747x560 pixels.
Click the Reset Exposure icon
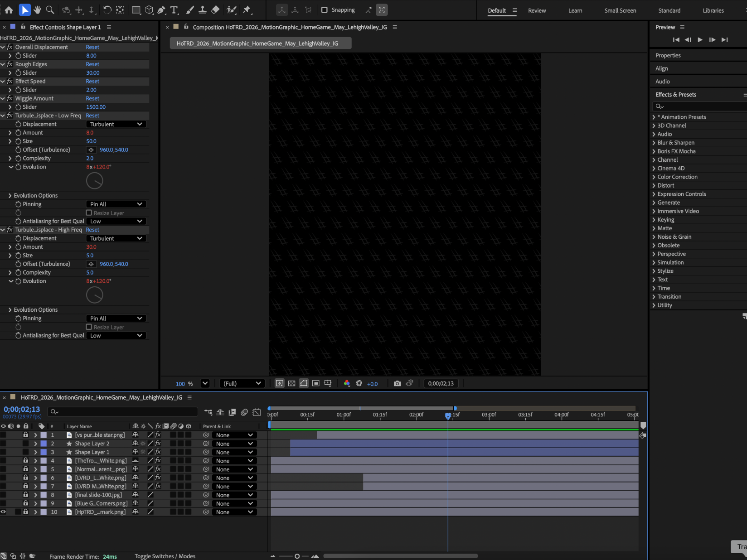[x=359, y=383]
